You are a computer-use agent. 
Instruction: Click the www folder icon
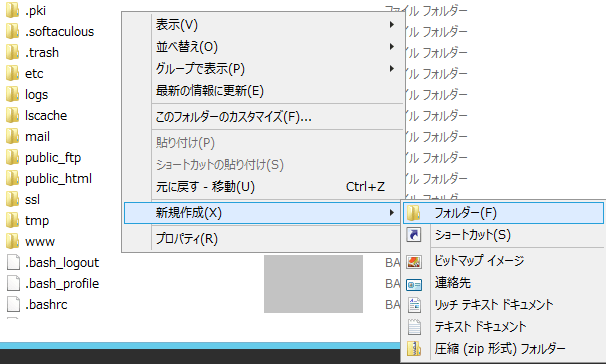(x=12, y=241)
